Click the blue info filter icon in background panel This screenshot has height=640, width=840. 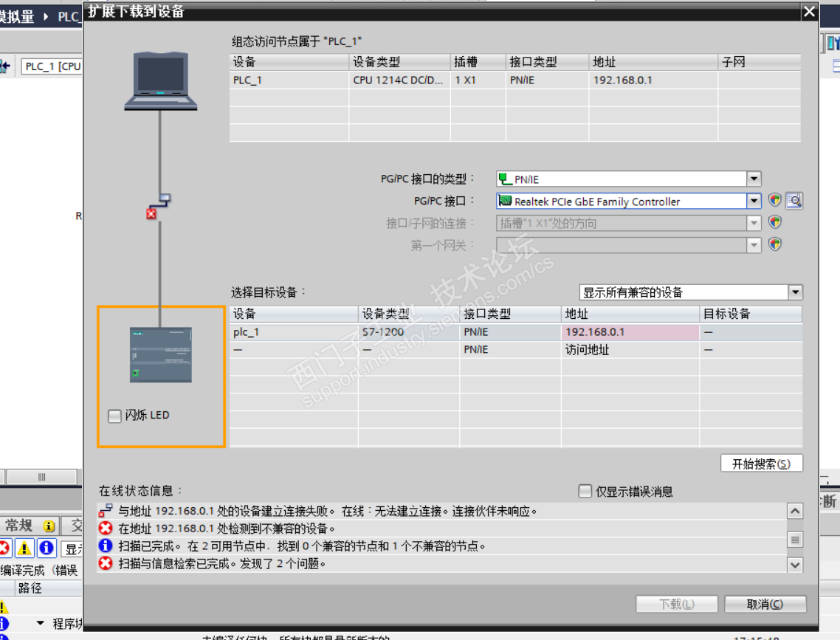[47, 548]
